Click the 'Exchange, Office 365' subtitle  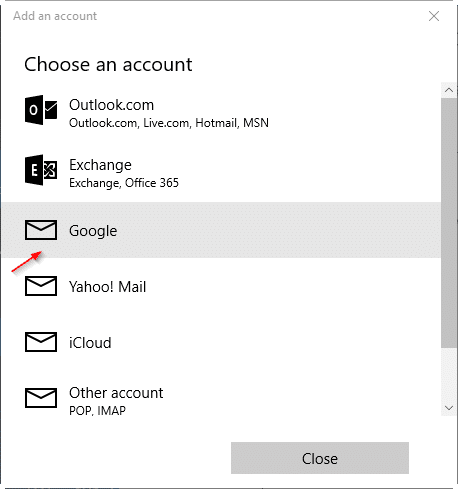coord(124,183)
